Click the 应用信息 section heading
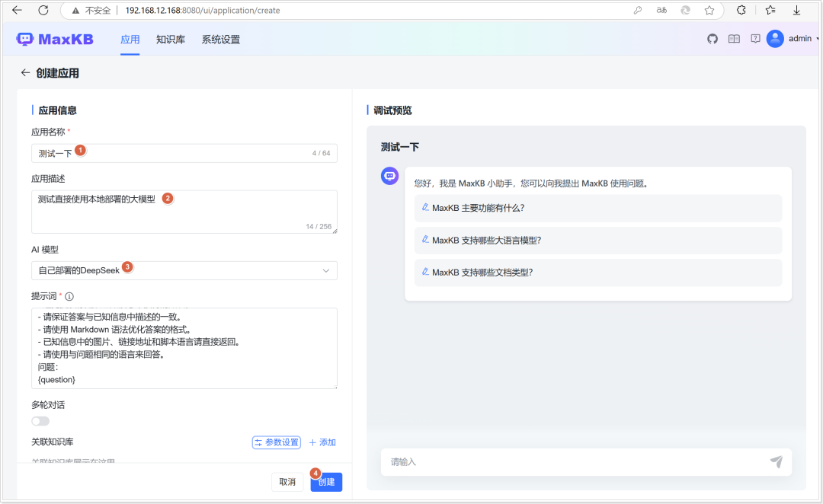 [57, 110]
